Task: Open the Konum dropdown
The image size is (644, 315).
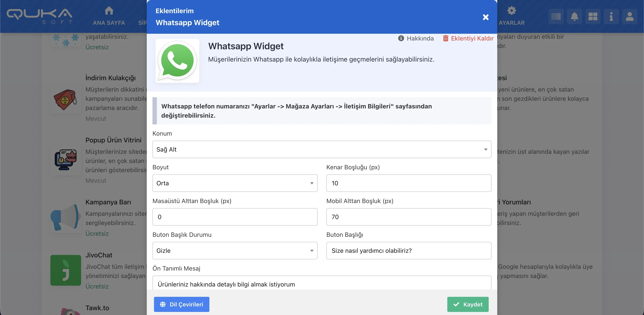Action: tap(322, 149)
